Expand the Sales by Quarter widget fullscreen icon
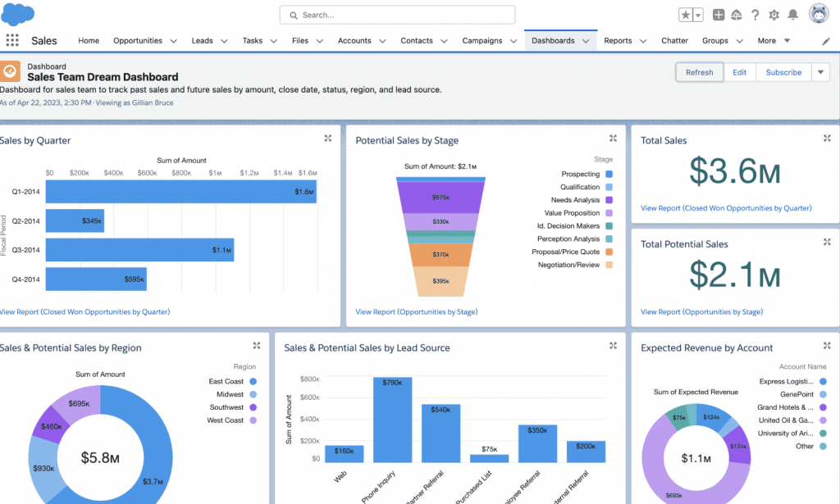Screen dimensions: 840x504 (327, 138)
